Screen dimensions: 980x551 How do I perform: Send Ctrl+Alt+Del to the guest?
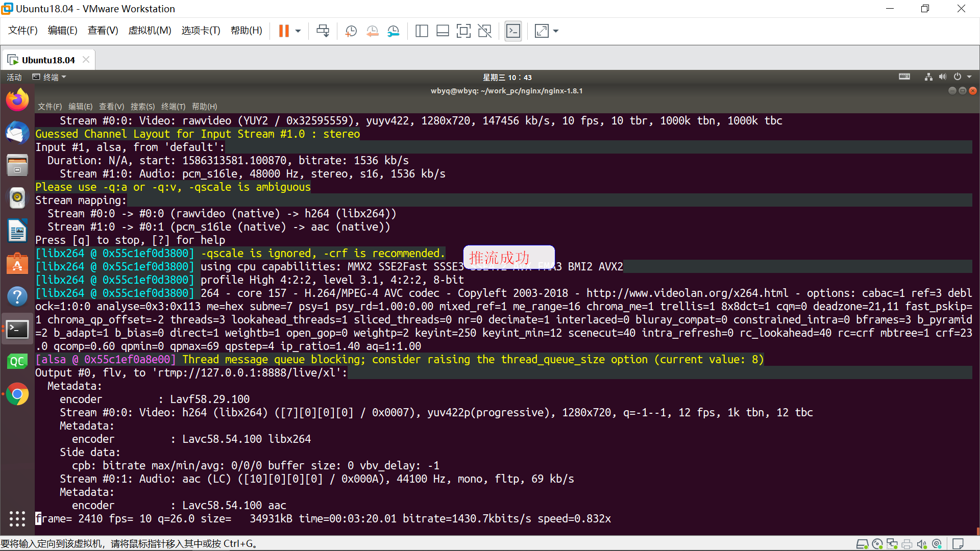pos(323,31)
